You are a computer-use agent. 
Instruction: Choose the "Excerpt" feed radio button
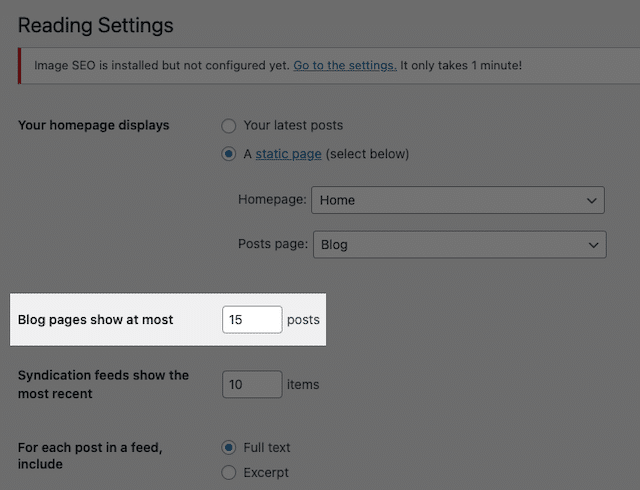click(x=229, y=472)
